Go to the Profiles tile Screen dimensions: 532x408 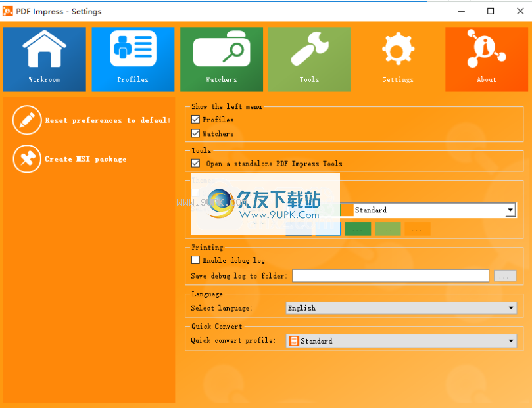point(133,59)
